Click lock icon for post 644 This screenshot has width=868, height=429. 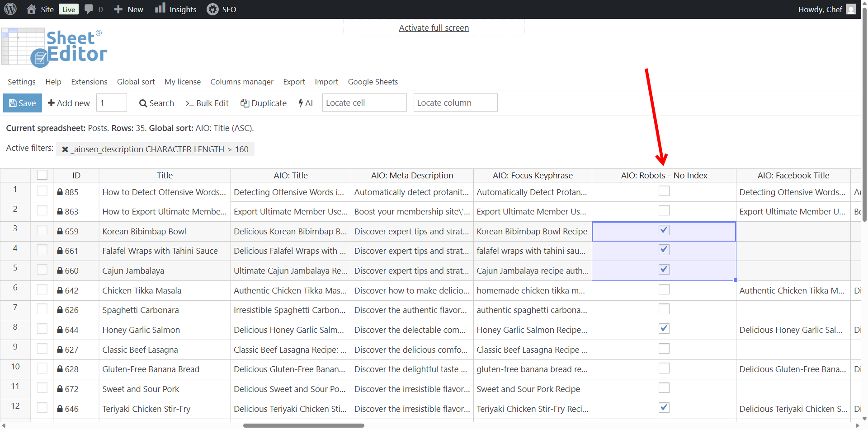point(60,330)
